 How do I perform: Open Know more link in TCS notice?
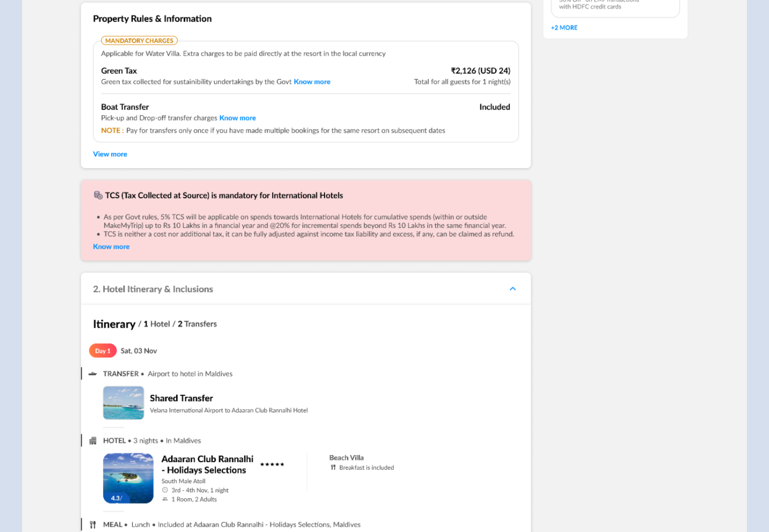pos(111,246)
